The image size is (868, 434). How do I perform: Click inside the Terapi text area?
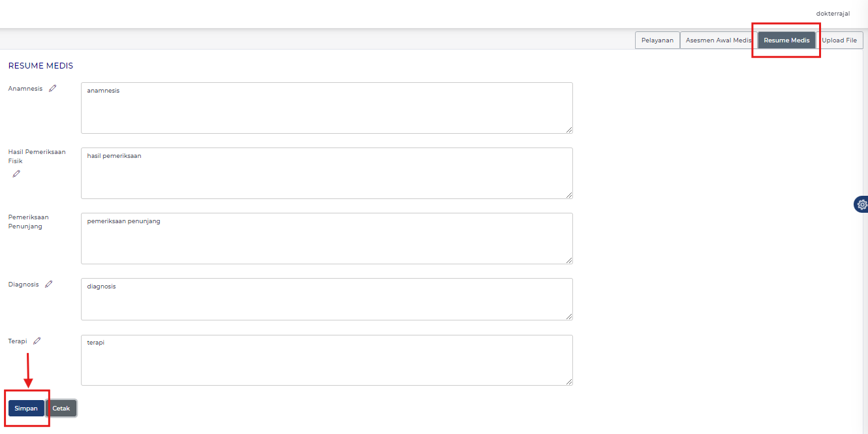click(326, 360)
